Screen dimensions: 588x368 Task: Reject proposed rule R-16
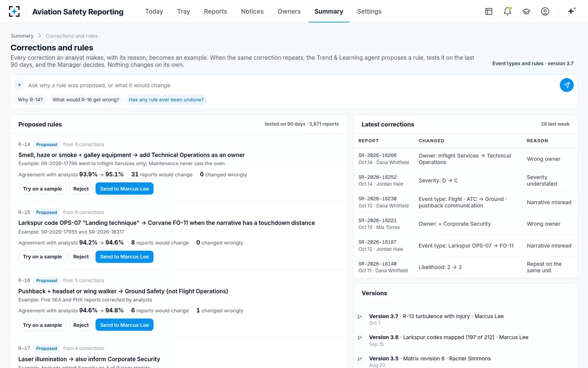tap(81, 325)
